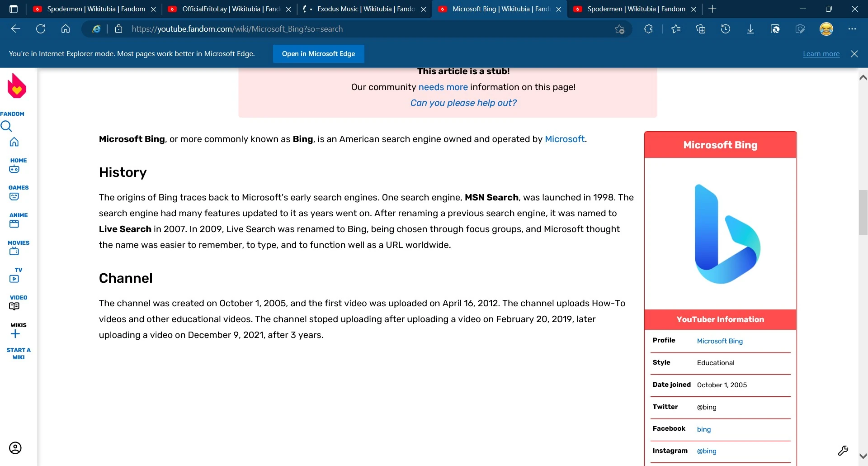Open browser Downloads
Screen dimensions: 868x466
750,29
